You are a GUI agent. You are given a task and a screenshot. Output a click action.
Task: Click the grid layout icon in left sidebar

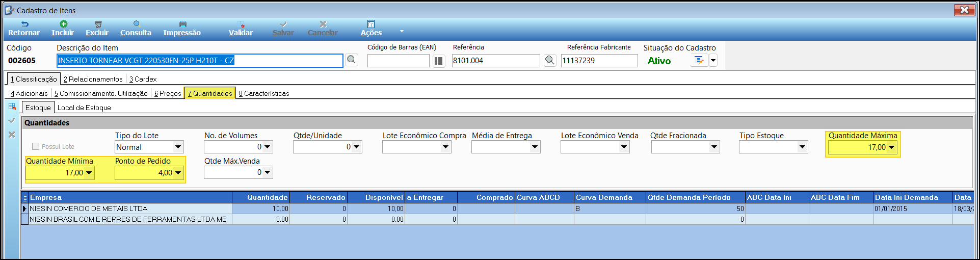12,107
